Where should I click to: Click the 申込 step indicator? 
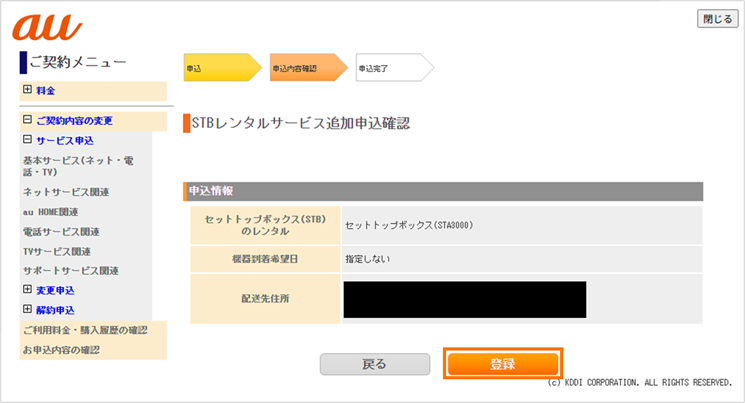coord(218,68)
